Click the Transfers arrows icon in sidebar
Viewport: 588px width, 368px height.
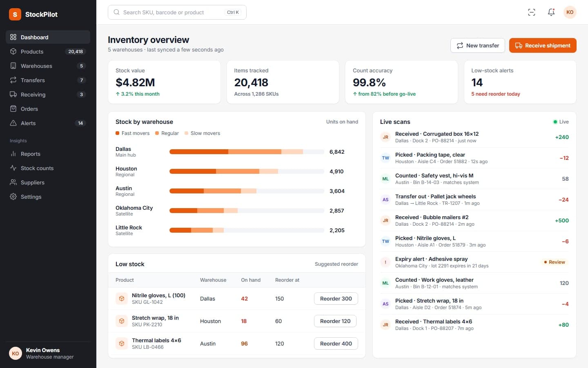(x=13, y=80)
